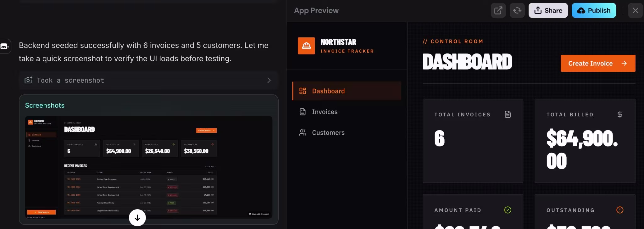Click the Customers people icon
This screenshot has height=229, width=644.
(x=303, y=132)
